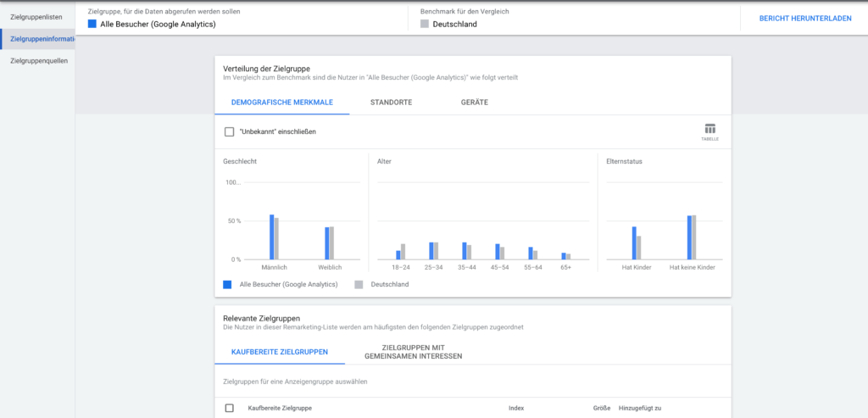
Task: Select the Kaufbereite Zielgruppen tab
Action: tap(282, 351)
